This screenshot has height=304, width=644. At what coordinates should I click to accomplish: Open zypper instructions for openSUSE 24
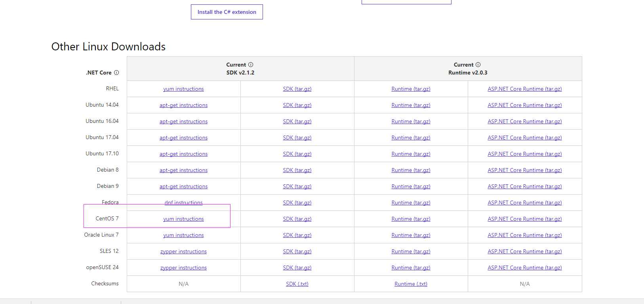[x=183, y=268]
